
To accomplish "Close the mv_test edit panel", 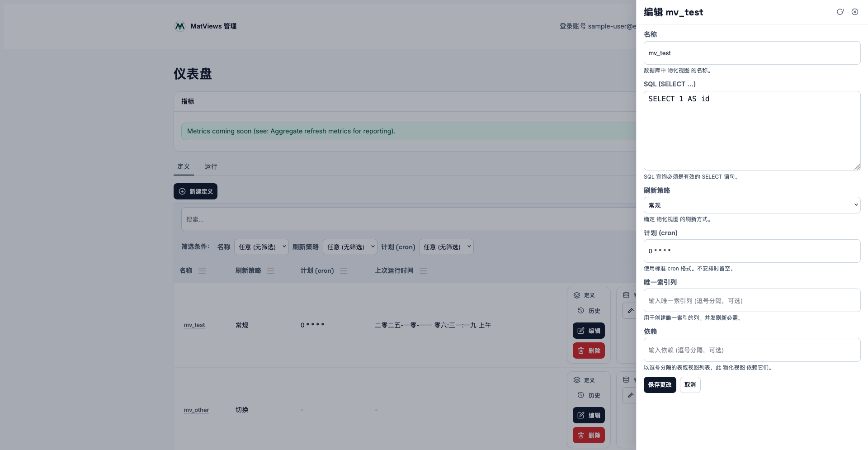I will 855,12.
